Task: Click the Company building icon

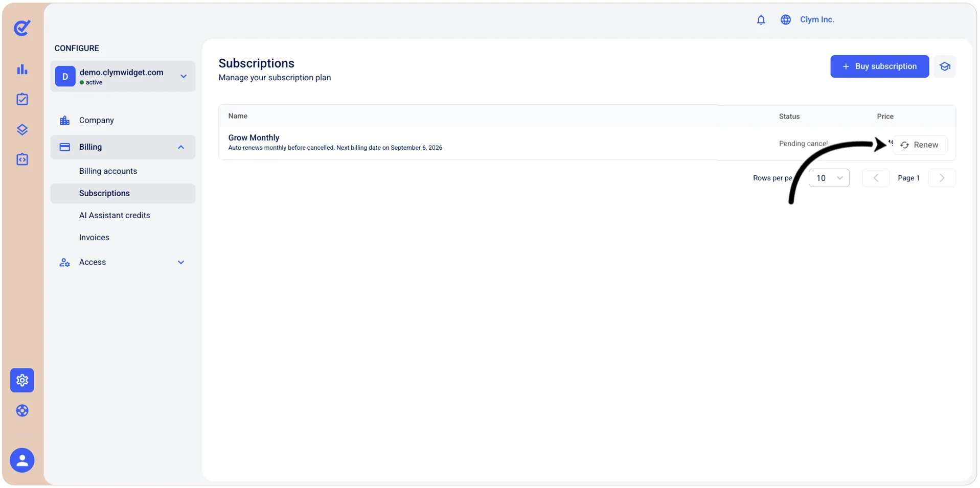Action: click(64, 121)
